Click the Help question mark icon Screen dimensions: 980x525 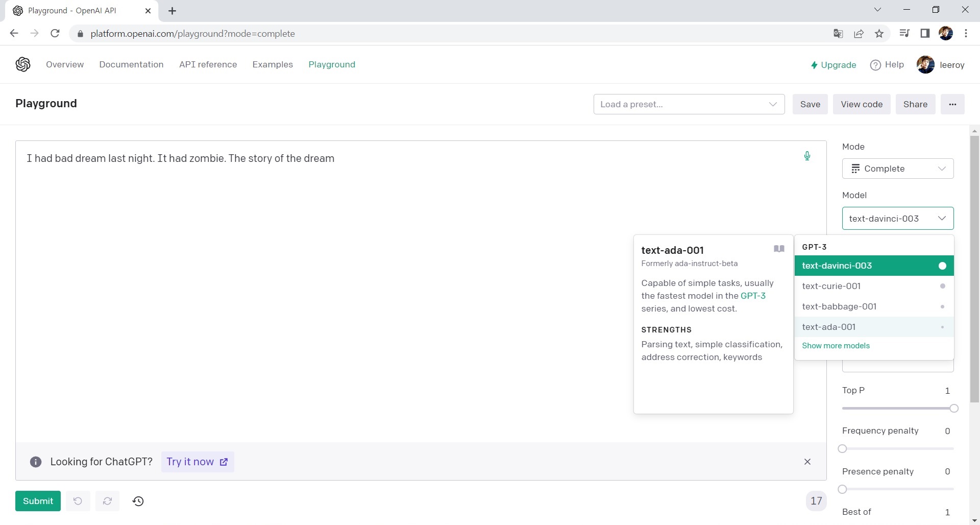(x=875, y=65)
